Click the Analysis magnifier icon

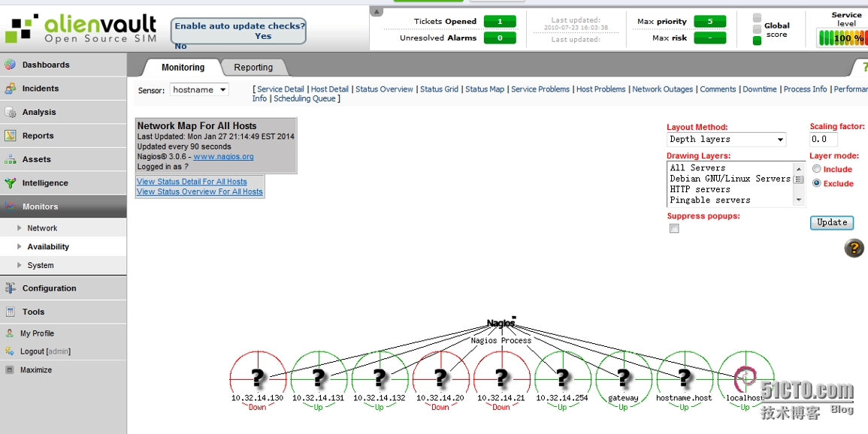click(10, 112)
